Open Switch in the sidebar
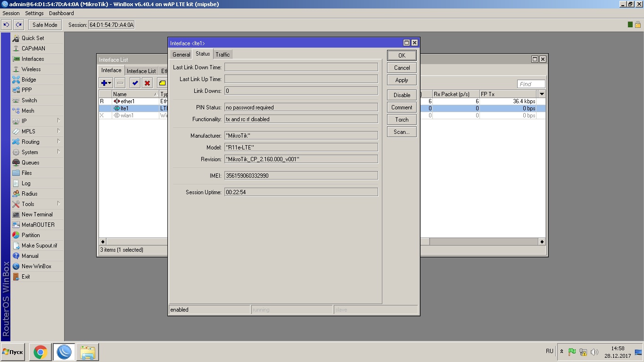Viewport: 644px width, 362px height. [37, 100]
